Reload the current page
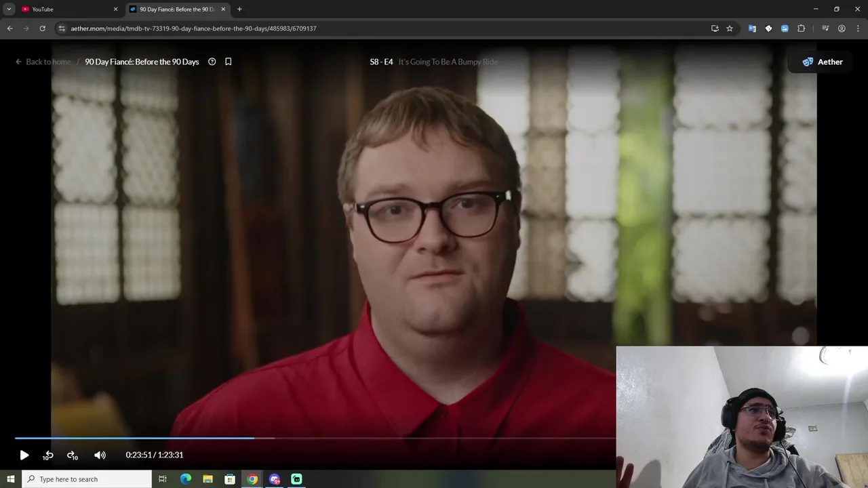This screenshot has height=488, width=868. coord(42,28)
